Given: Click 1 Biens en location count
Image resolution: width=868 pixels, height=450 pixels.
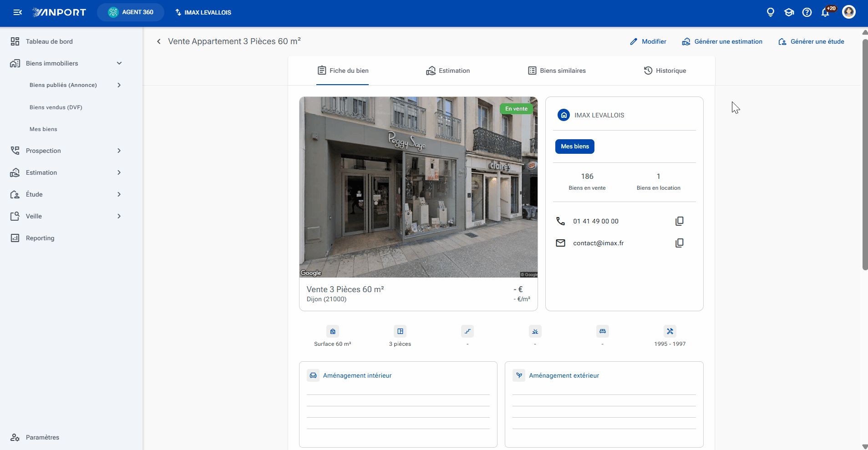Looking at the screenshot, I should (x=658, y=181).
